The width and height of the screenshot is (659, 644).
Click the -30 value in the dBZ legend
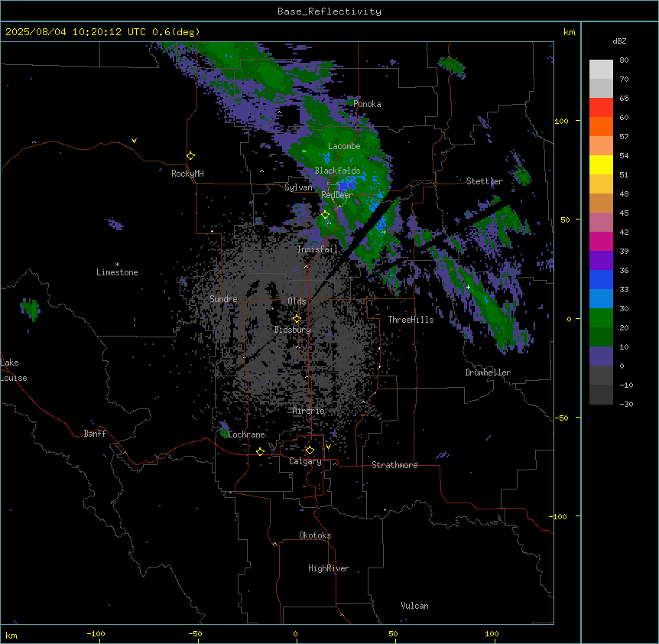coord(626,404)
